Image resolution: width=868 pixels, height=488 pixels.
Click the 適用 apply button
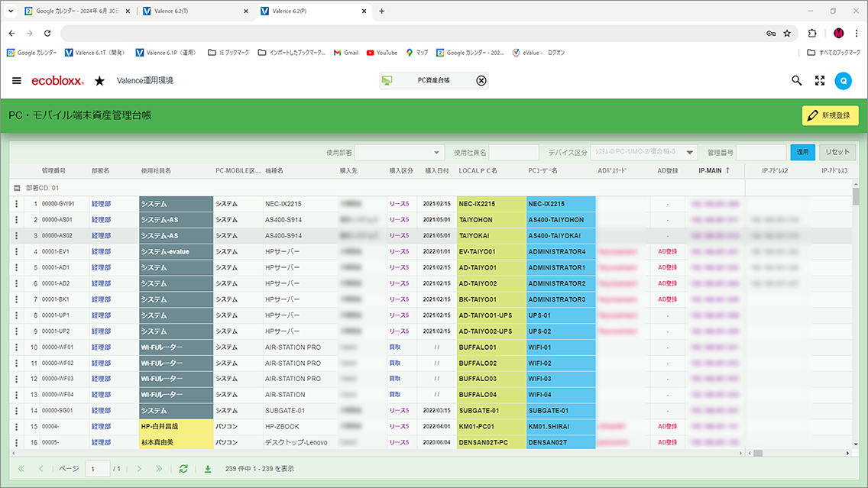[803, 152]
